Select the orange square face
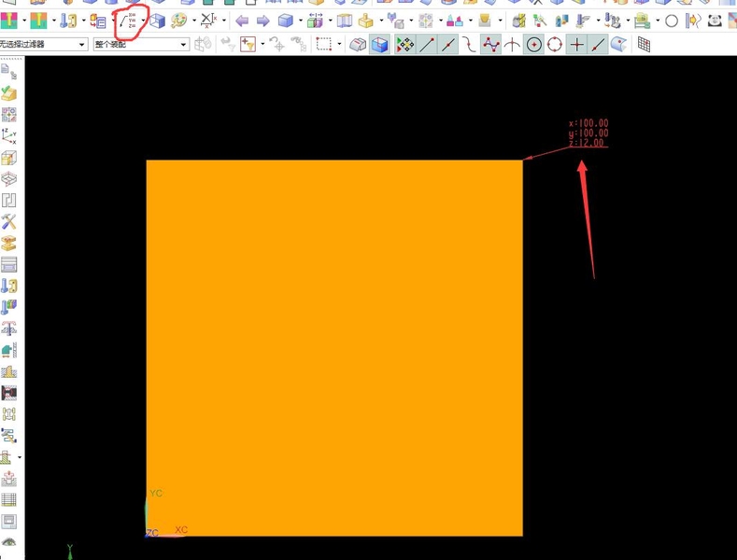The width and height of the screenshot is (737, 560). [x=334, y=348]
